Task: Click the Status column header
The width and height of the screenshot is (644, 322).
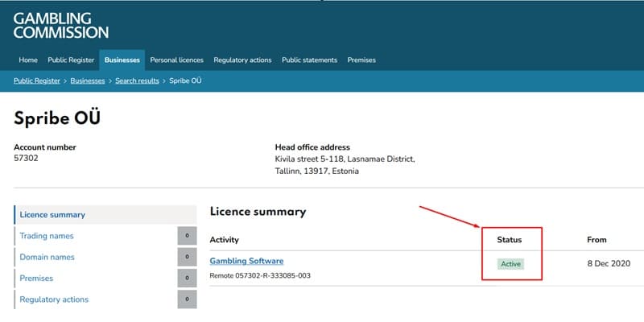Action: tap(510, 240)
